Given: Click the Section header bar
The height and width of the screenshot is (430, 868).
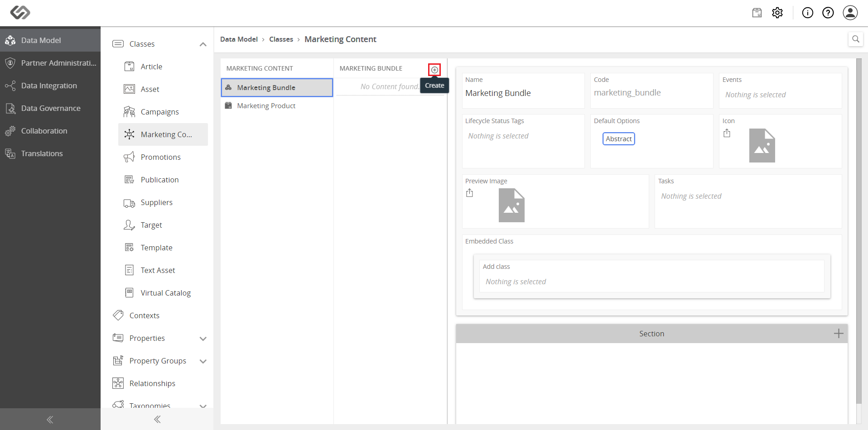Looking at the screenshot, I should (x=651, y=334).
